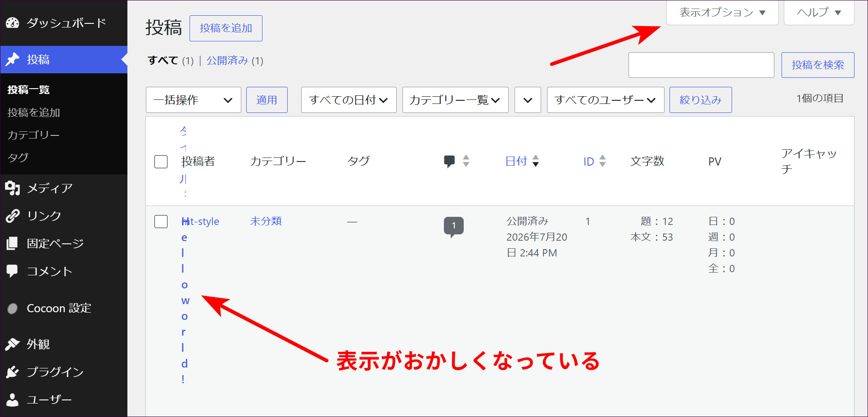Click the 投稿を追加 button beside the page title
Image resolution: width=868 pixels, height=417 pixels.
coord(226,28)
